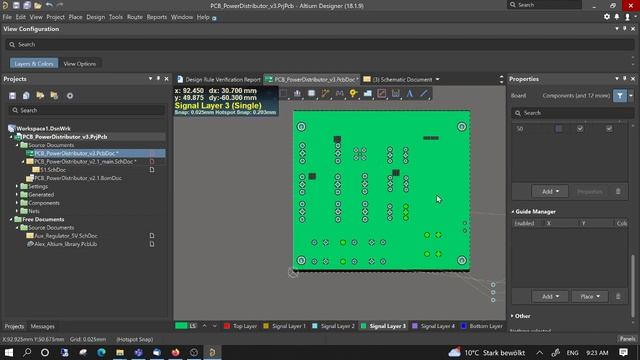
Task: Click the Layers & Colors button
Action: tap(34, 64)
